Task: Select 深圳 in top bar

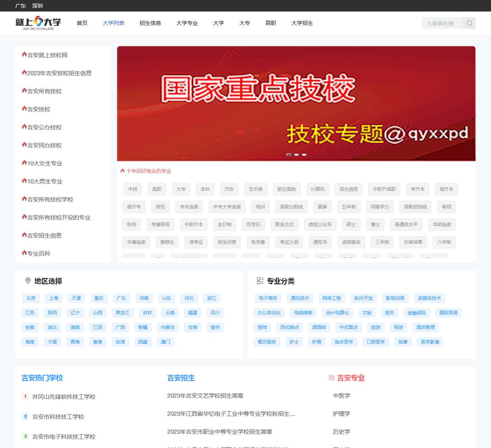Action: pyautogui.click(x=38, y=6)
